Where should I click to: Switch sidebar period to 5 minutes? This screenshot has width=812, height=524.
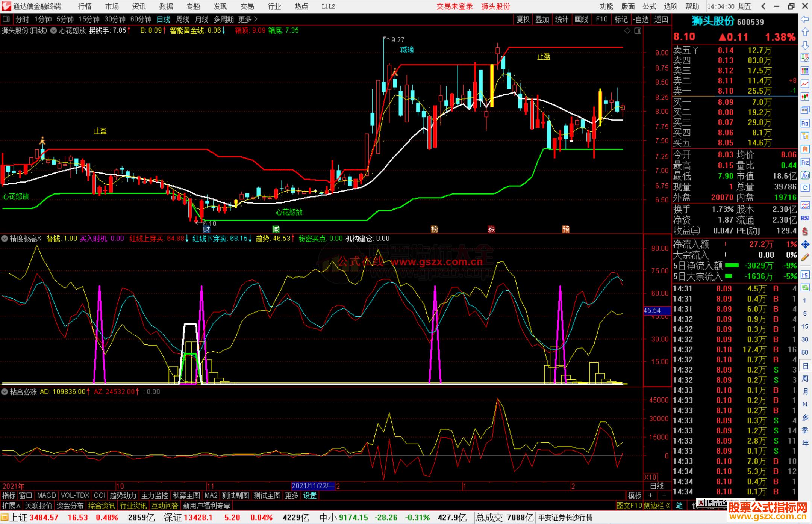pos(805,313)
